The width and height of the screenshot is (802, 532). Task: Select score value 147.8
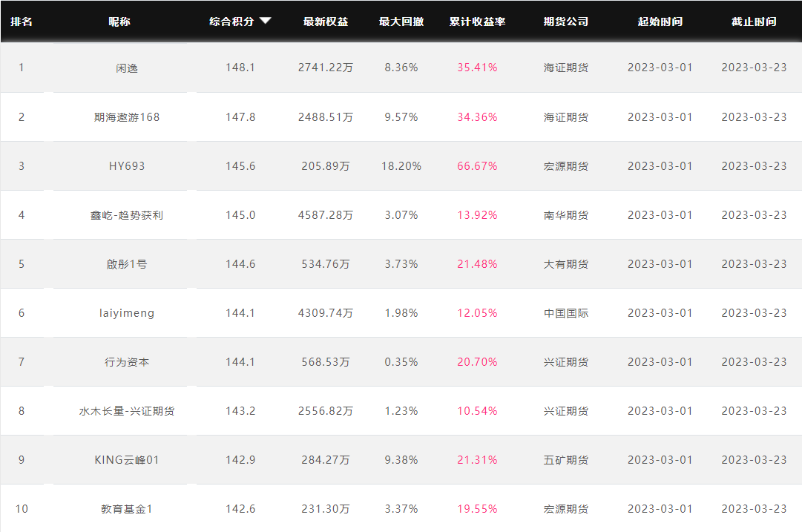tap(240, 117)
